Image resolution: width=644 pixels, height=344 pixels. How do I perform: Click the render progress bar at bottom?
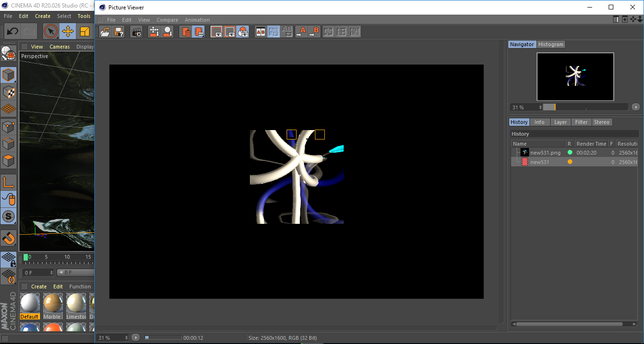tap(163, 338)
